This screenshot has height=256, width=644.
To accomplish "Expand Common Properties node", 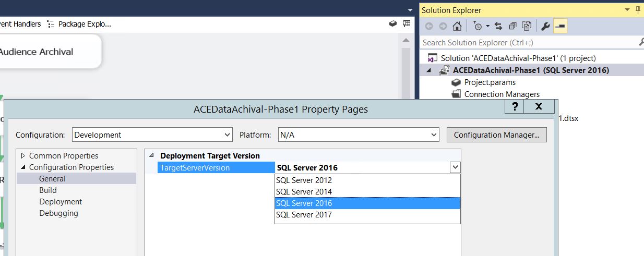I will click(23, 156).
